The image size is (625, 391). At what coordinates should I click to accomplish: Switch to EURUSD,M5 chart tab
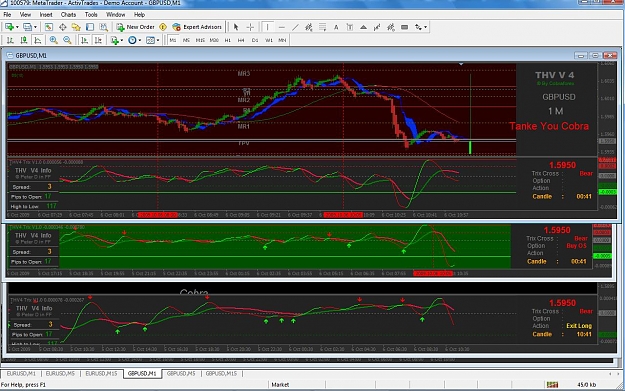(x=60, y=374)
